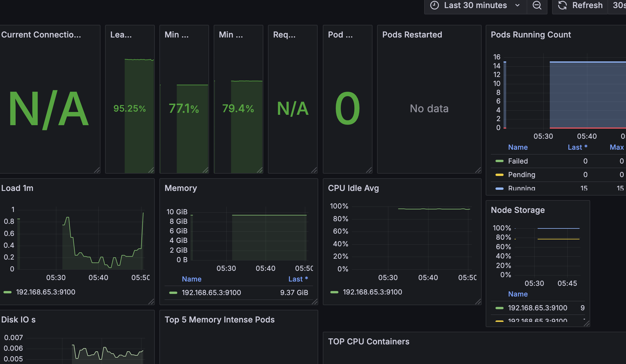Toggle 192.168.65.3:9100 series in Load 1m legend
The width and height of the screenshot is (626, 364).
[x=46, y=292]
